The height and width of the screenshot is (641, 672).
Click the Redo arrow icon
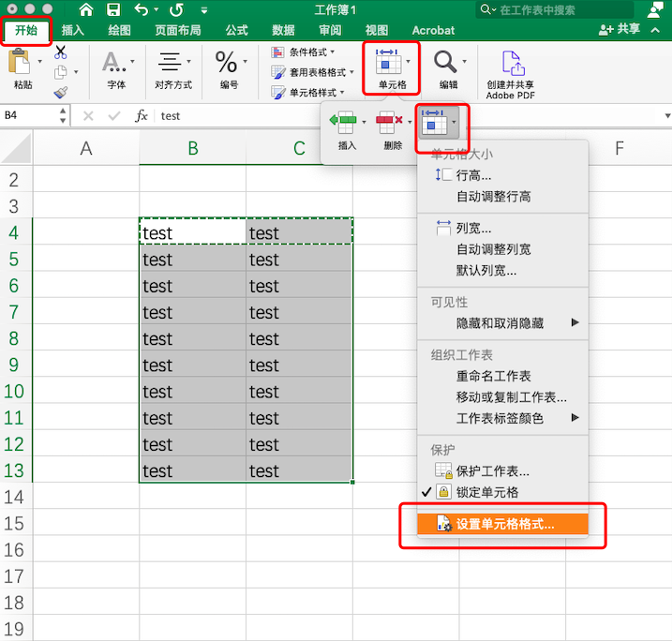pyautogui.click(x=176, y=9)
